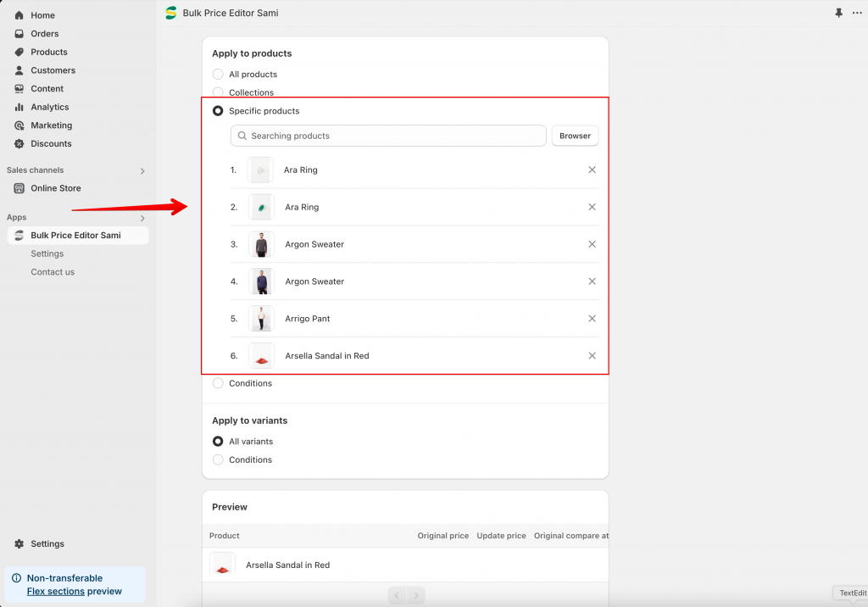Click the Bulk Price Editor Sami sidebar icon

(19, 236)
